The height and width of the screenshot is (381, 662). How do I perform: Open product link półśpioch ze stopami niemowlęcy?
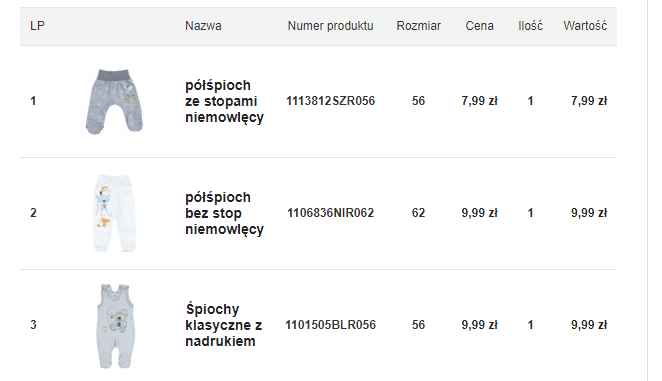coord(224,101)
